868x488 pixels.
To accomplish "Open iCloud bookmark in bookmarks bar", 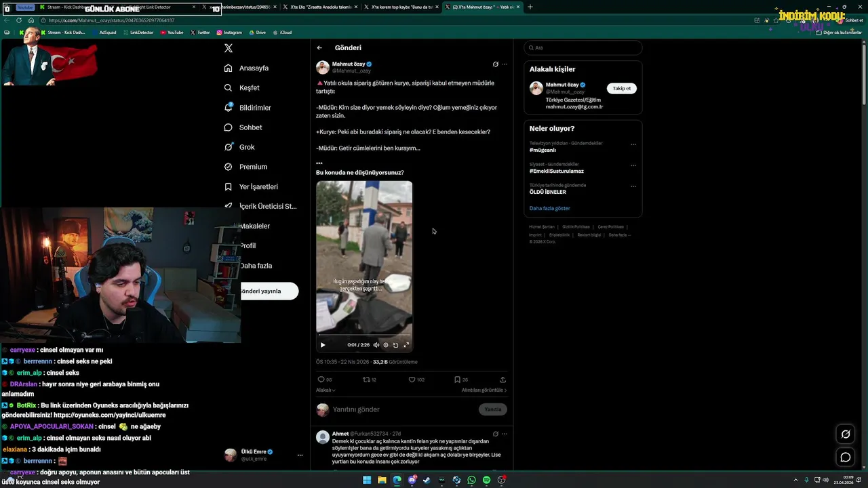I will tap(282, 33).
